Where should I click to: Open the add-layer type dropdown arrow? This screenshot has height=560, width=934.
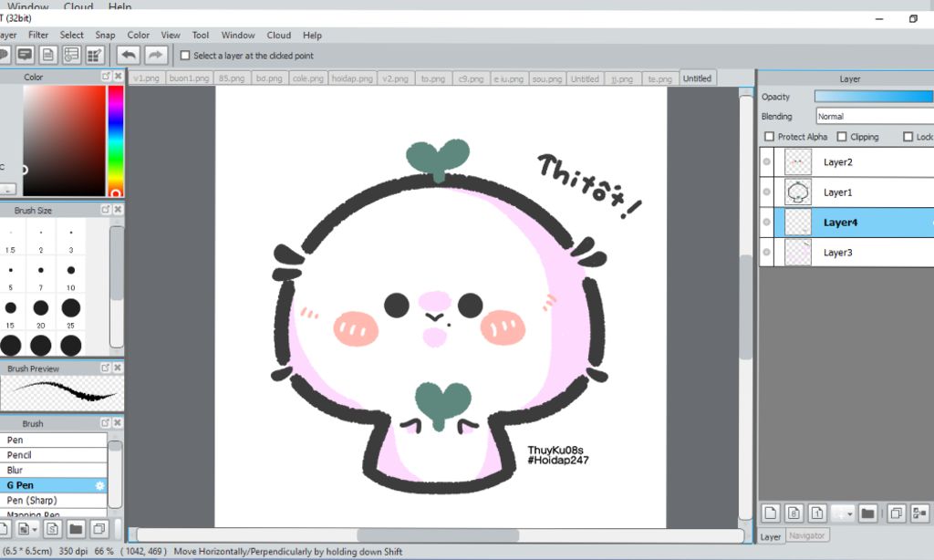pos(842,513)
